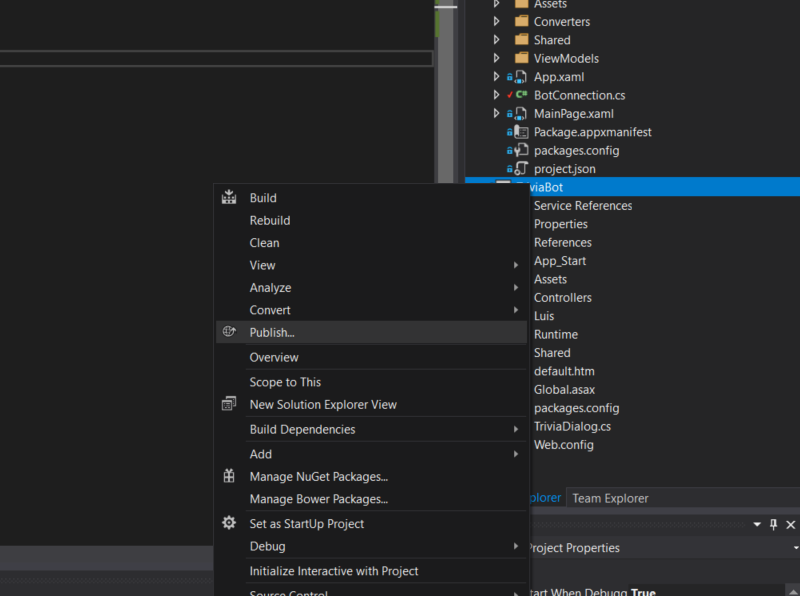
Task: Open the Properties panel window options dropdown
Action: (x=755, y=524)
